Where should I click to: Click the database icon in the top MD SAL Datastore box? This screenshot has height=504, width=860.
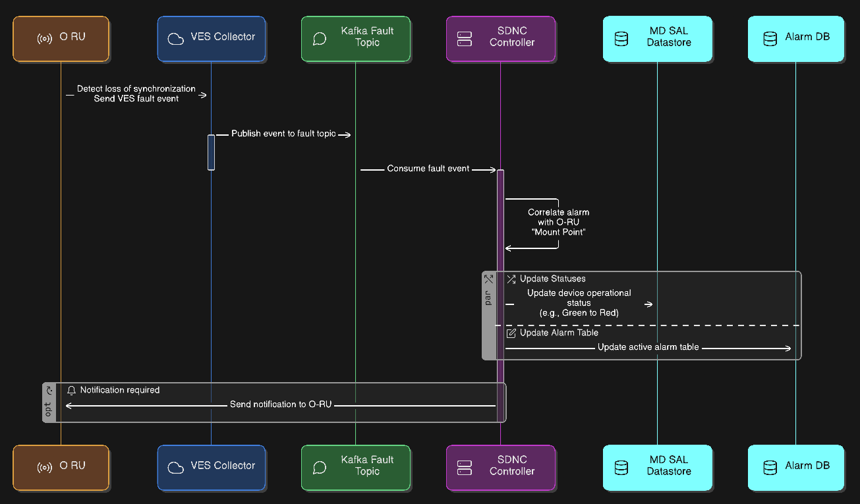click(621, 39)
